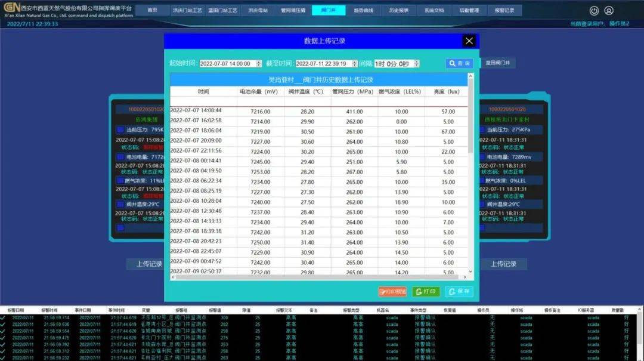Switch to the 管网调压撬 tab
The image size is (644, 361).
(293, 10)
